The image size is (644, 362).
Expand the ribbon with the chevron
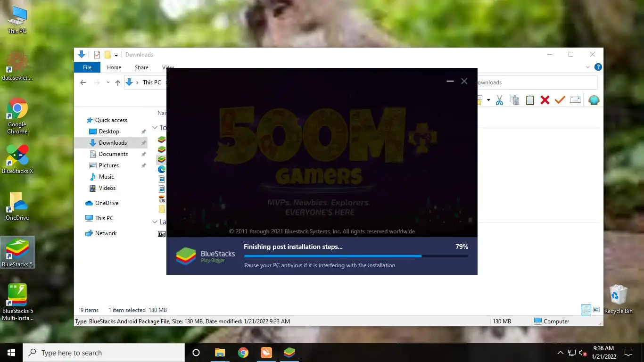pos(588,67)
